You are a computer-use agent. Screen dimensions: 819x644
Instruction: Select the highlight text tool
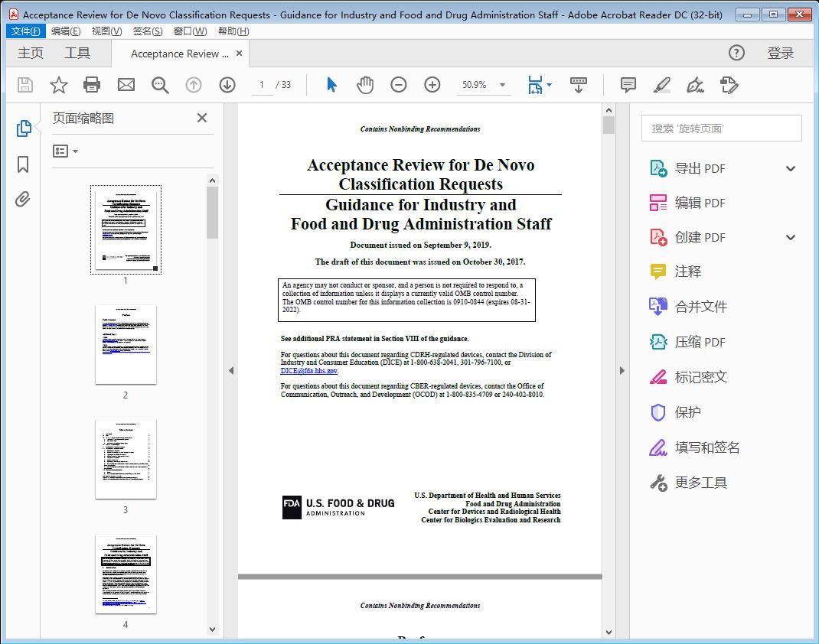pos(662,85)
